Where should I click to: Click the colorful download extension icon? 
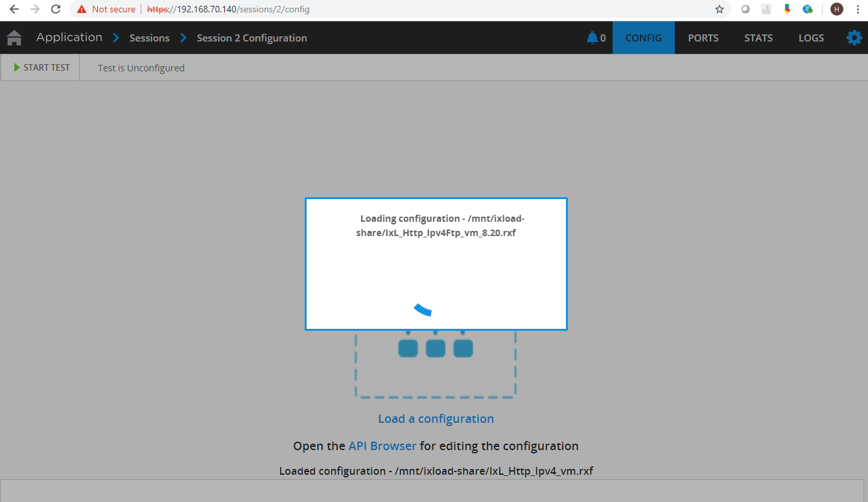click(x=787, y=9)
